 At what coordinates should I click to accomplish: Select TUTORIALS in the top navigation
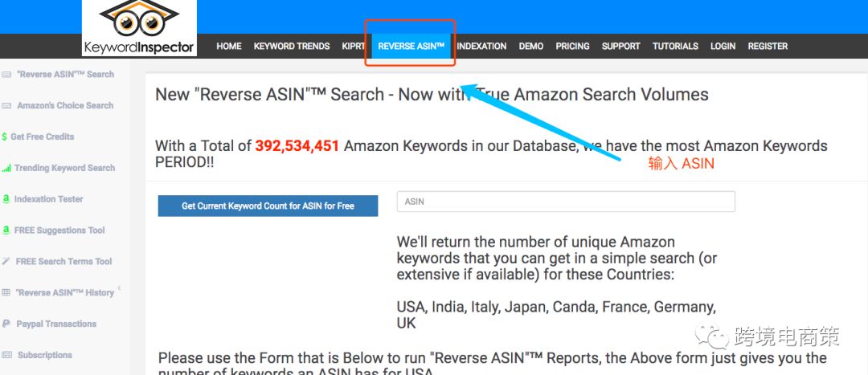675,47
